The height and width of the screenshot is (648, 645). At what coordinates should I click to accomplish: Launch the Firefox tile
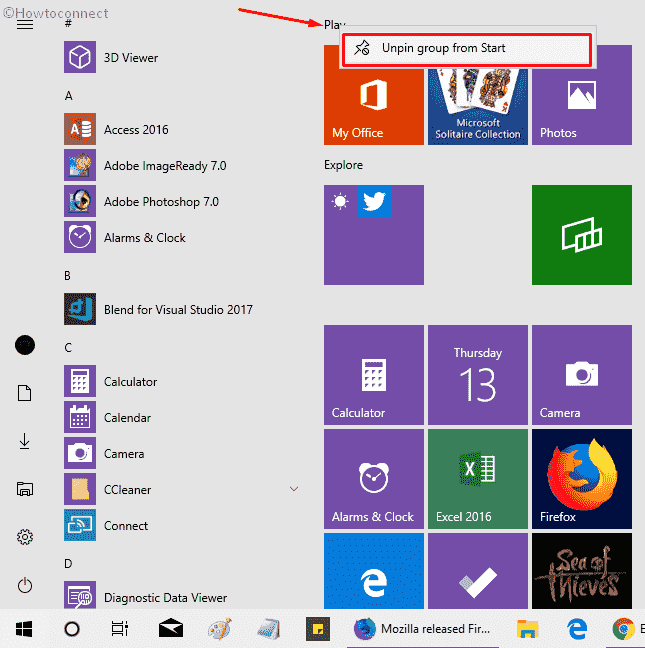[582, 479]
